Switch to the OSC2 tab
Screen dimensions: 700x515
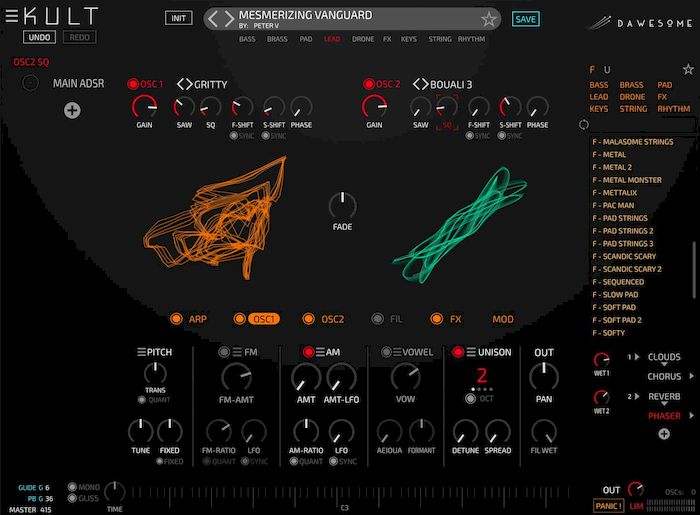[333, 319]
